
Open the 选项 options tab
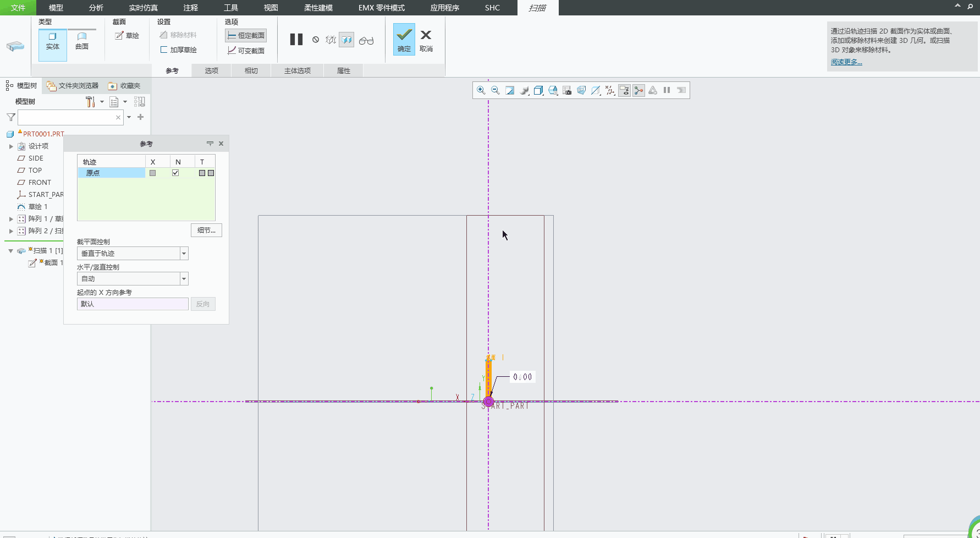[212, 71]
